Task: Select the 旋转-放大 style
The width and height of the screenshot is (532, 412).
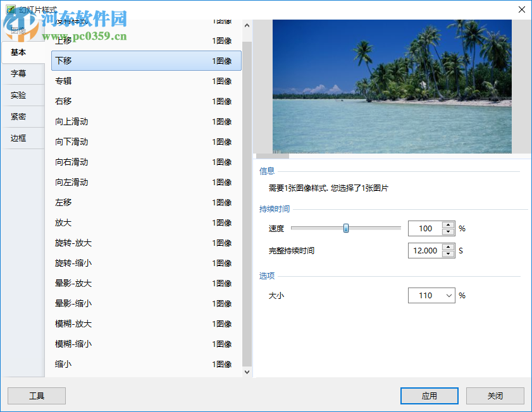Action: (145, 243)
